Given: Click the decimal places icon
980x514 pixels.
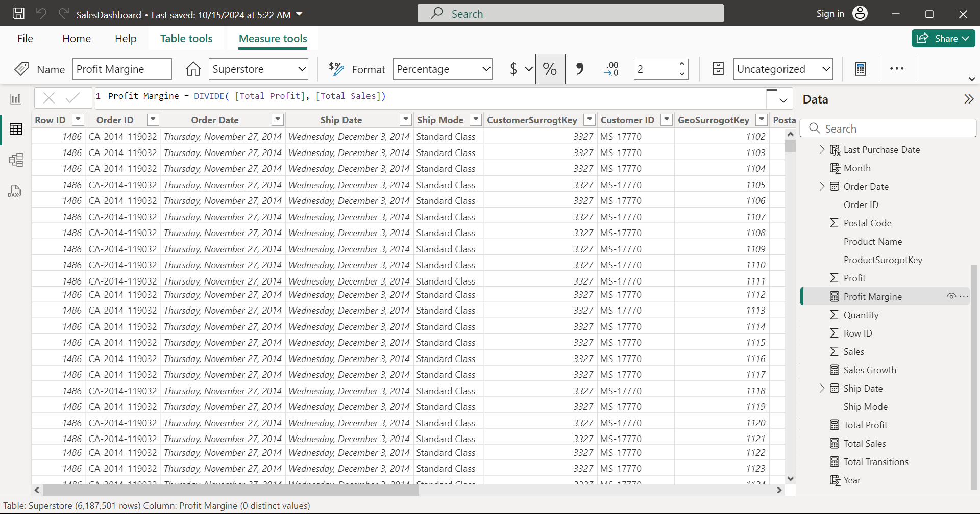Looking at the screenshot, I should point(611,69).
